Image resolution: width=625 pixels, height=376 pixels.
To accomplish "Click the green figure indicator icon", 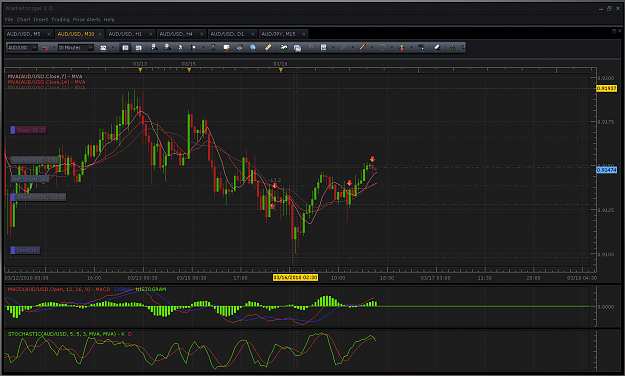I will point(213,48).
